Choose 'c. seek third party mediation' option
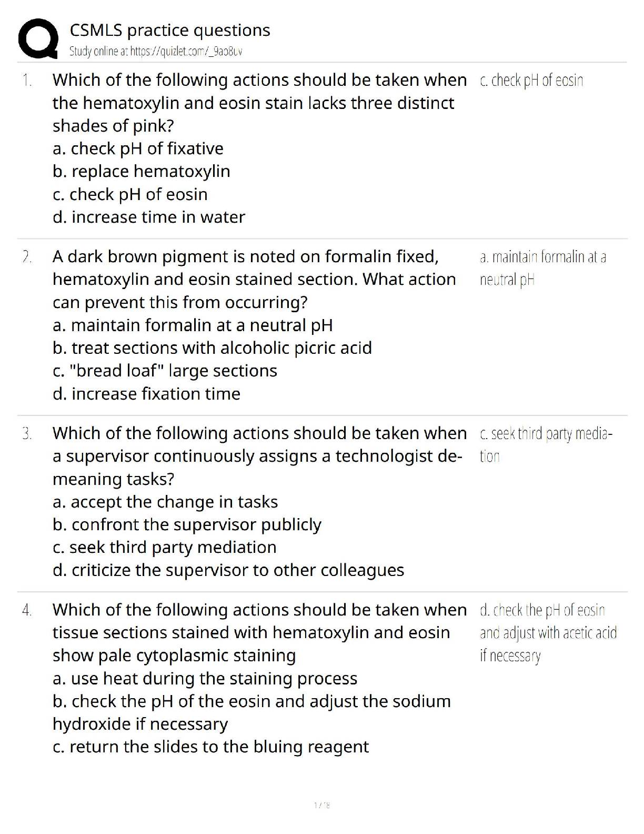The width and height of the screenshot is (644, 834). (x=164, y=548)
